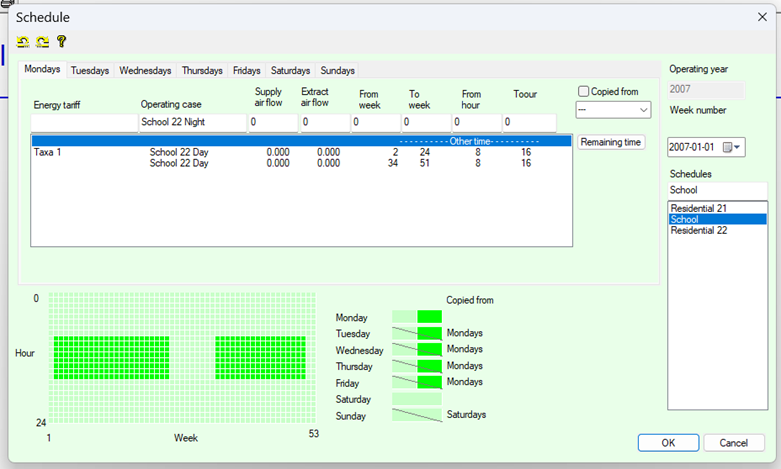Select Residential 21 in Schedules list
The height and width of the screenshot is (469, 781).
tap(698, 207)
